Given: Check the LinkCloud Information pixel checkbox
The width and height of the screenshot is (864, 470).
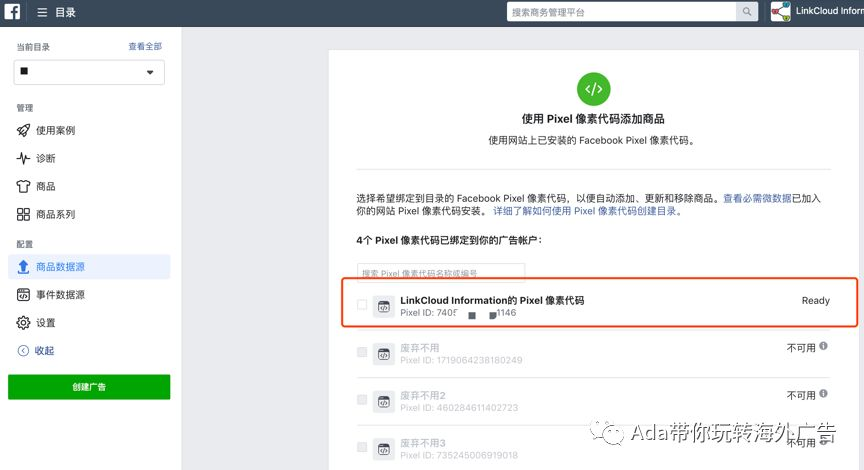Looking at the screenshot, I should click(362, 304).
